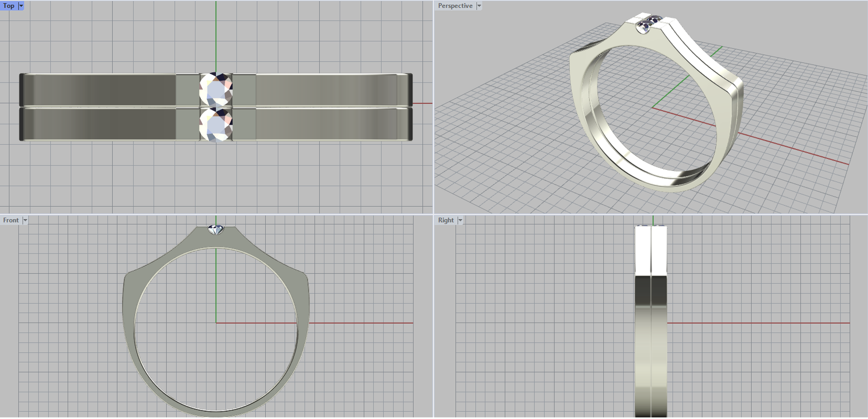Pick the lower ring band in Top view
Screen dimensions: 868x419
[x=325, y=124]
